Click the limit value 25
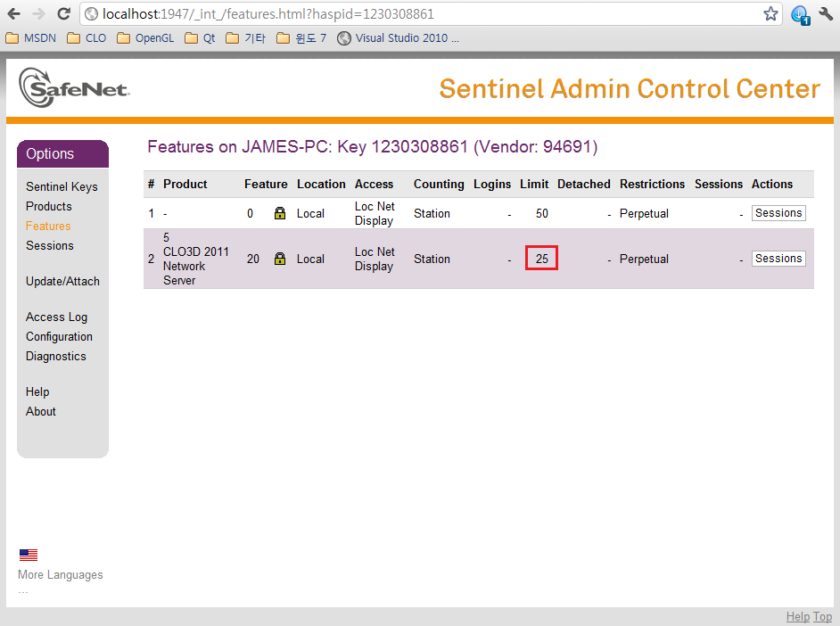This screenshot has height=626, width=840. coord(541,259)
